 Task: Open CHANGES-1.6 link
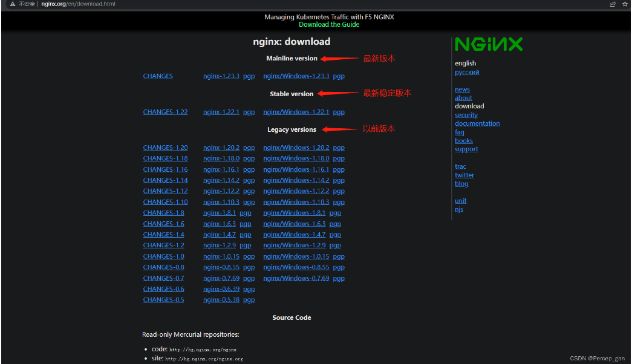tap(164, 224)
